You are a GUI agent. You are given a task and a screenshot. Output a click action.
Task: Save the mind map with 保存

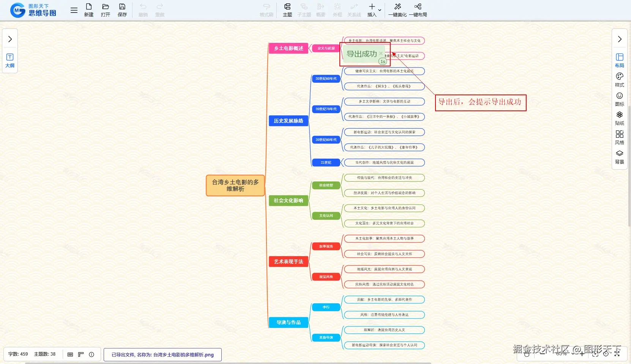pyautogui.click(x=122, y=10)
